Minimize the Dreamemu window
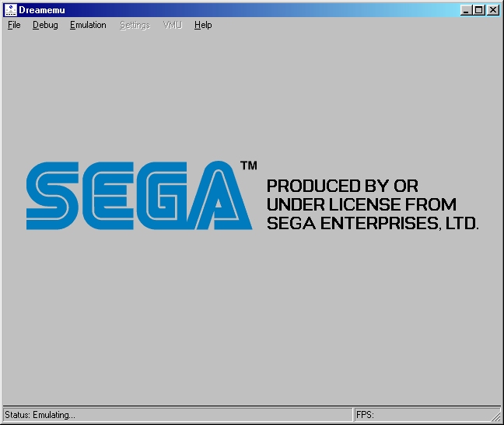The width and height of the screenshot is (504, 425). coord(466,10)
